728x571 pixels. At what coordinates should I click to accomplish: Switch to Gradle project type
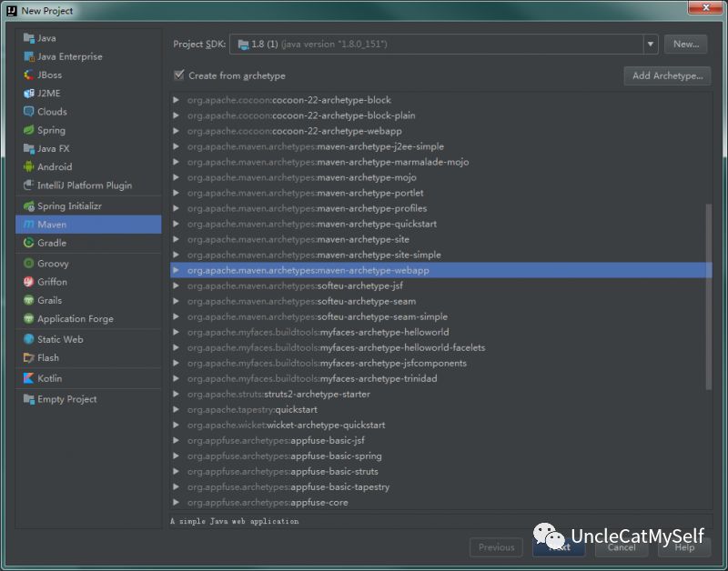coord(88,243)
